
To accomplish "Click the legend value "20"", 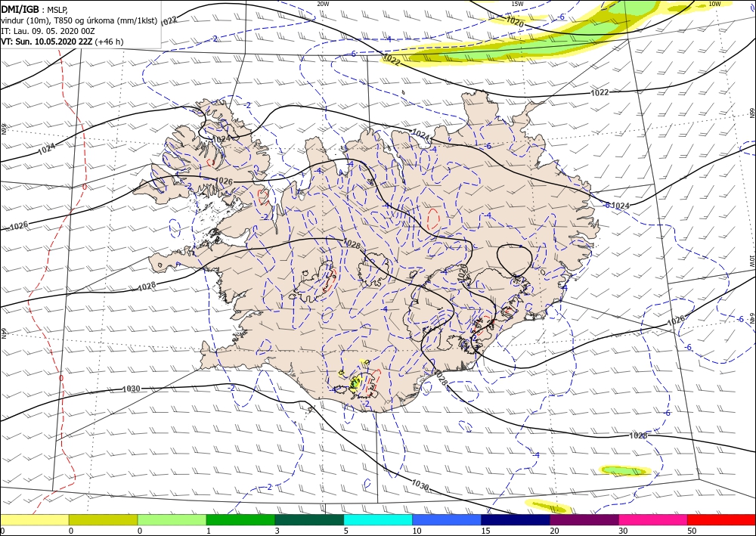I will [x=554, y=531].
